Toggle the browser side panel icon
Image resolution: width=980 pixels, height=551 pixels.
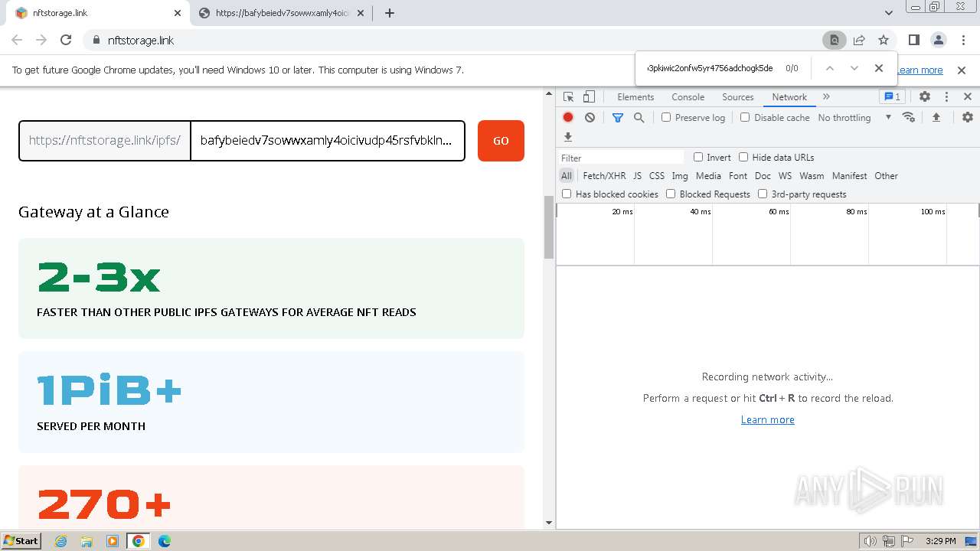click(x=914, y=40)
